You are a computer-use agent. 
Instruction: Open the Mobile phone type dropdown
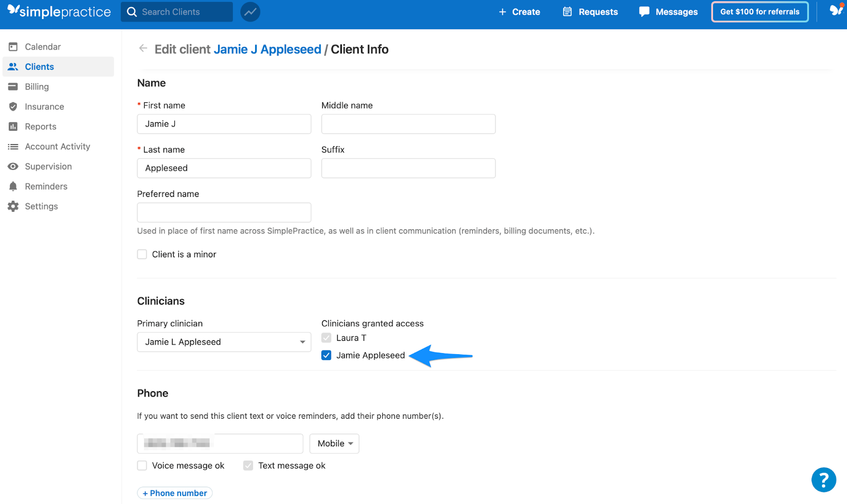(x=335, y=444)
